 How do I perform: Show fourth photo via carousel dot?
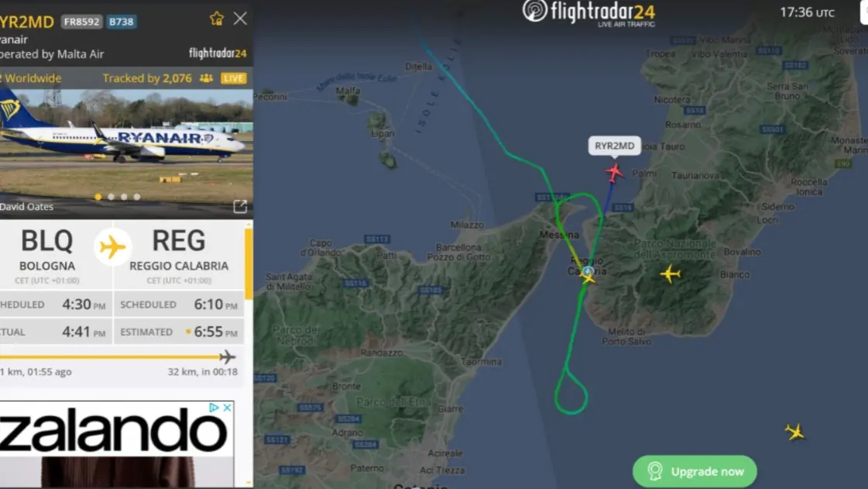tap(137, 197)
